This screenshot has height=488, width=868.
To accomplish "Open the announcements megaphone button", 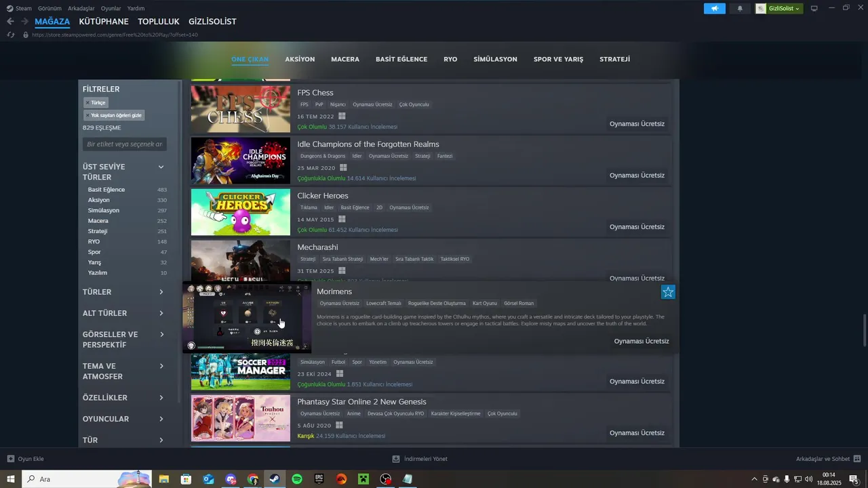I will [x=714, y=8].
